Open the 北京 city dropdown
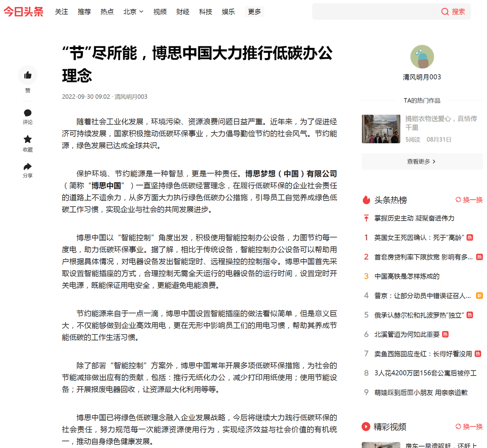Viewport: 487px width, 448px height. pos(134,12)
